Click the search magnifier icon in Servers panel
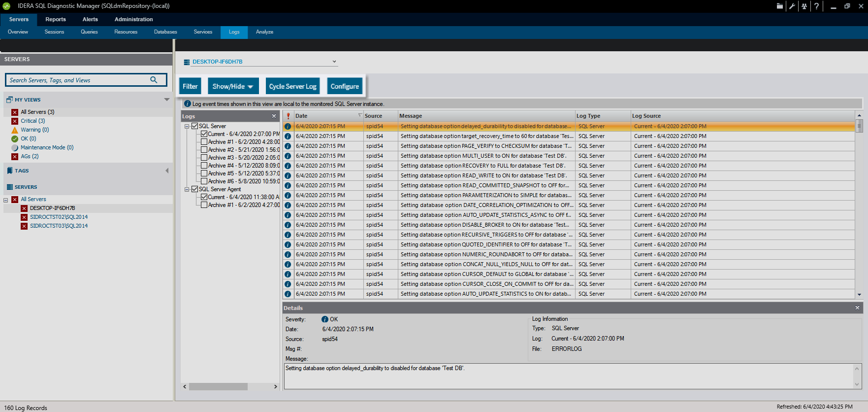The width and height of the screenshot is (868, 412). point(154,80)
